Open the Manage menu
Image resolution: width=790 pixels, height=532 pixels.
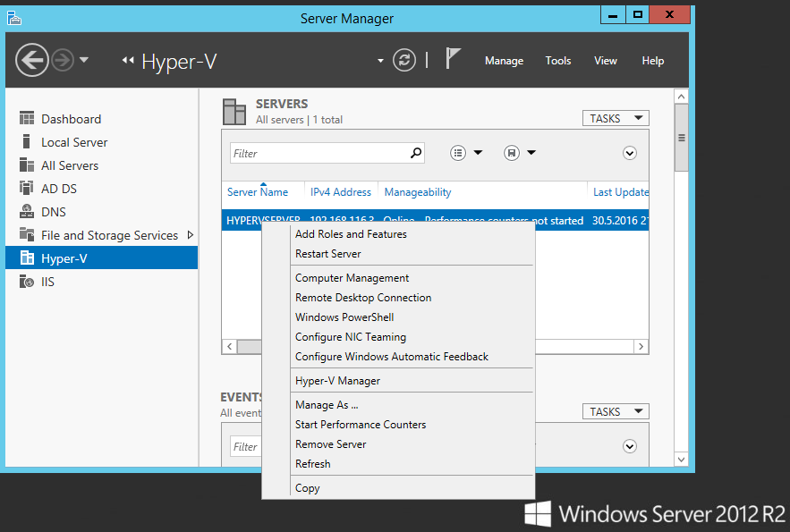(x=504, y=61)
